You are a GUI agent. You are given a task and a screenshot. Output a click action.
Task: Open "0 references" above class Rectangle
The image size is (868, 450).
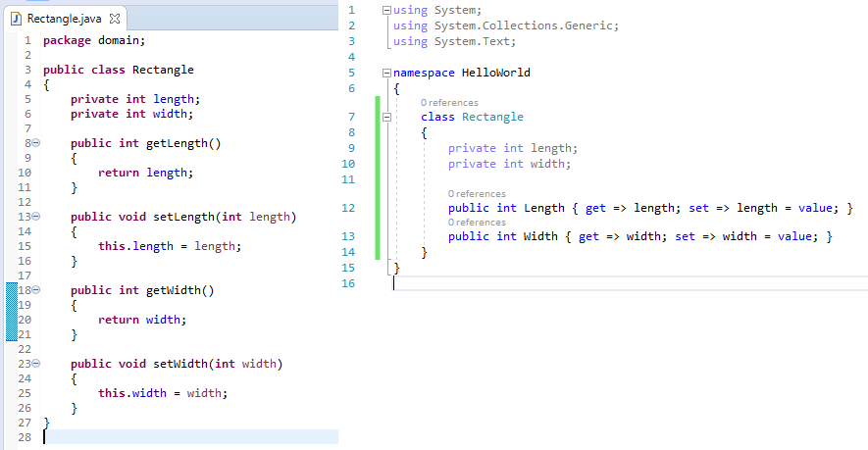[x=448, y=103]
